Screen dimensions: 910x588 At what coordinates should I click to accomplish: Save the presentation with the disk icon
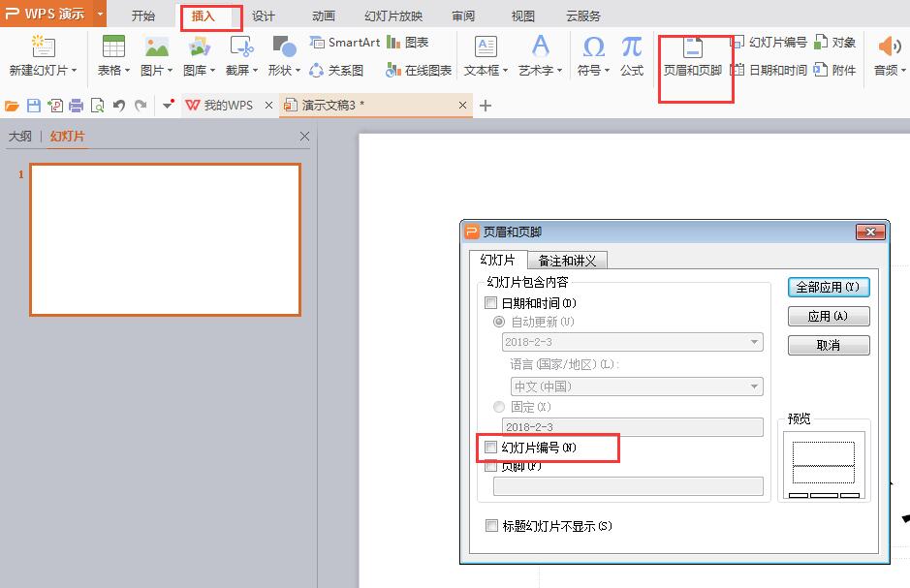[34, 106]
